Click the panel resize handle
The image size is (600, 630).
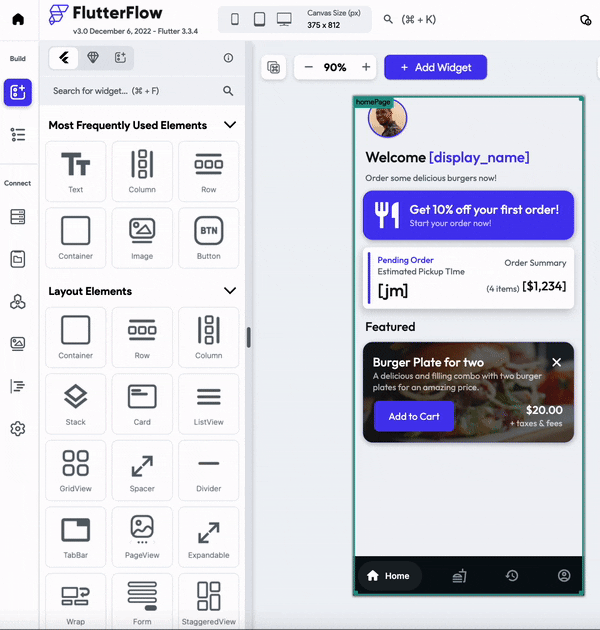click(x=249, y=338)
